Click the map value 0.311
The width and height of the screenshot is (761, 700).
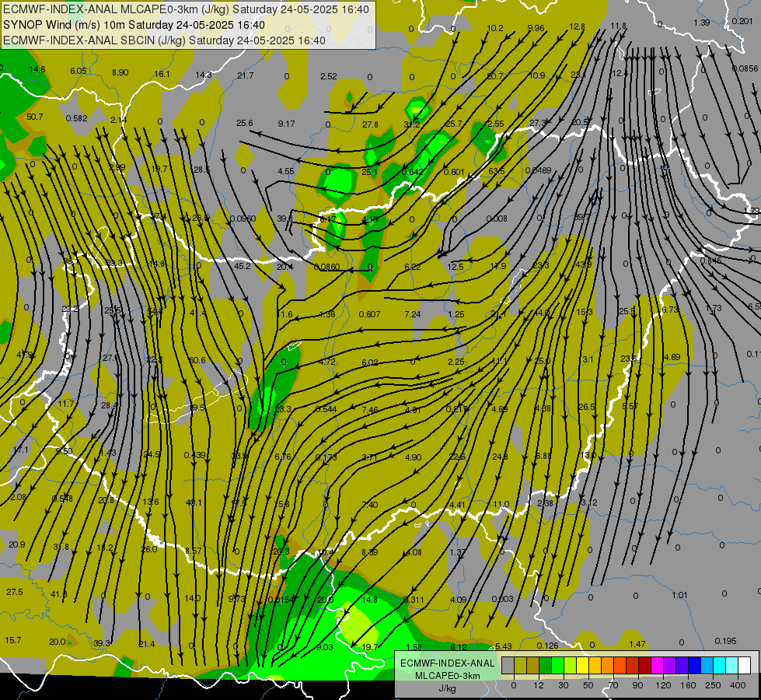point(414,600)
